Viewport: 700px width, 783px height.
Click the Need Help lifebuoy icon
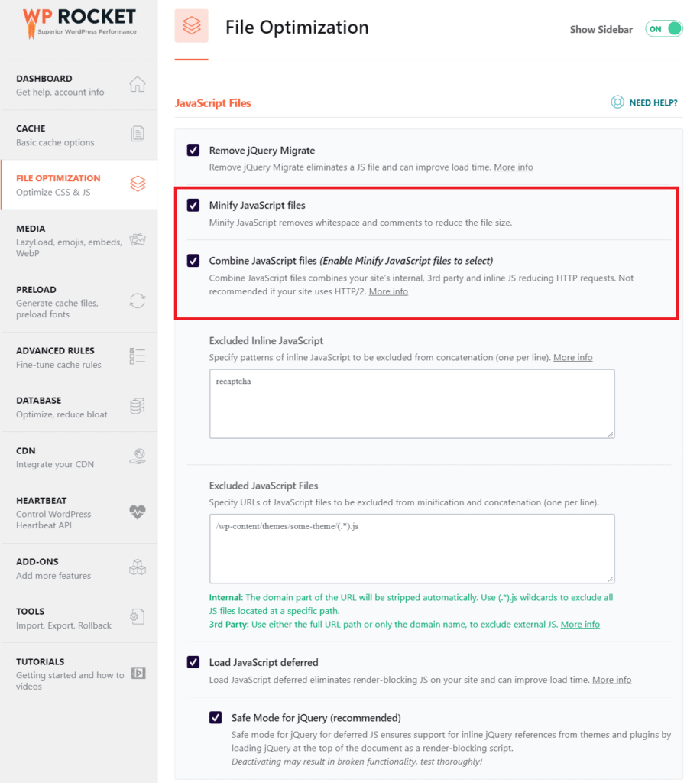click(617, 102)
